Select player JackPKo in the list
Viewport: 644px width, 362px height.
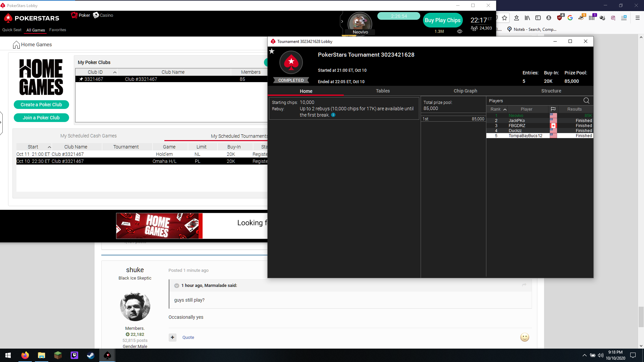pyautogui.click(x=540, y=121)
